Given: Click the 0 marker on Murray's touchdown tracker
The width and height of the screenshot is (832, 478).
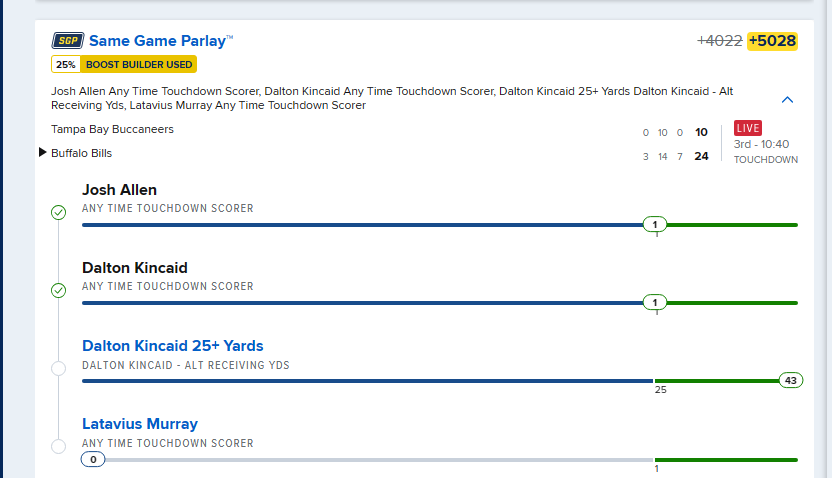Looking at the screenshot, I should pyautogui.click(x=93, y=459).
